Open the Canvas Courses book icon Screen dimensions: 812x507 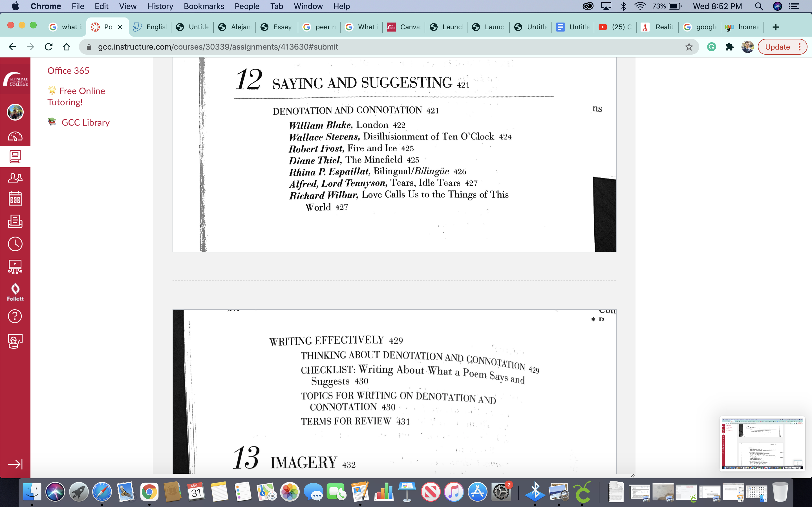point(15,156)
